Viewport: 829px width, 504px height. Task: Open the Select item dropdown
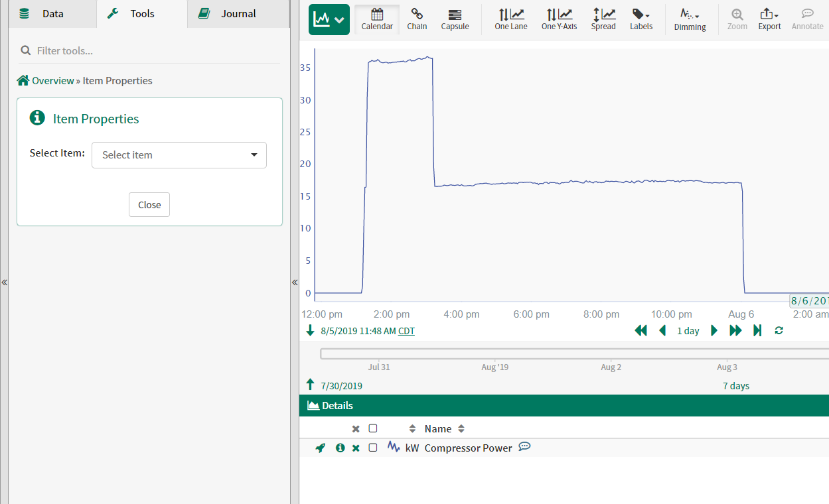click(179, 155)
